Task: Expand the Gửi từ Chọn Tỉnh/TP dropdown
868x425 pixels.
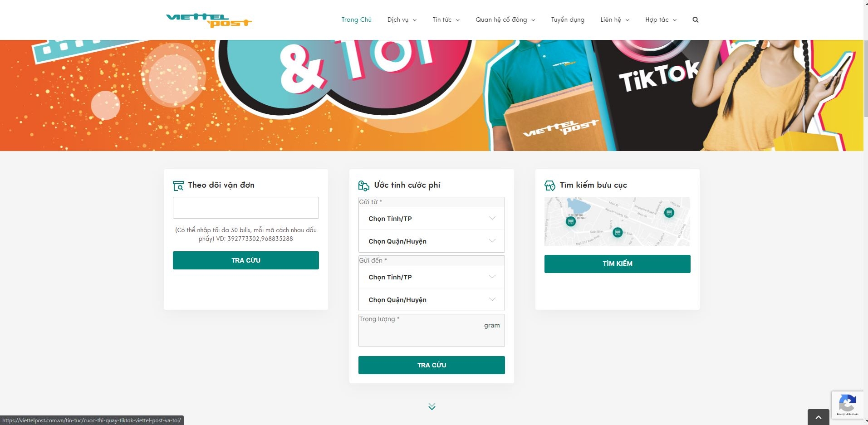Action: tap(432, 219)
